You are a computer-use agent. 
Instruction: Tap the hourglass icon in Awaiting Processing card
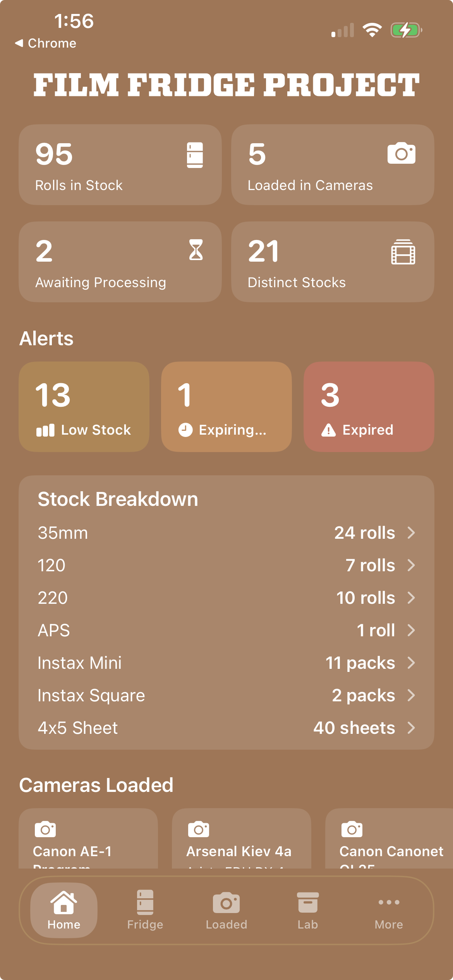coord(196,250)
